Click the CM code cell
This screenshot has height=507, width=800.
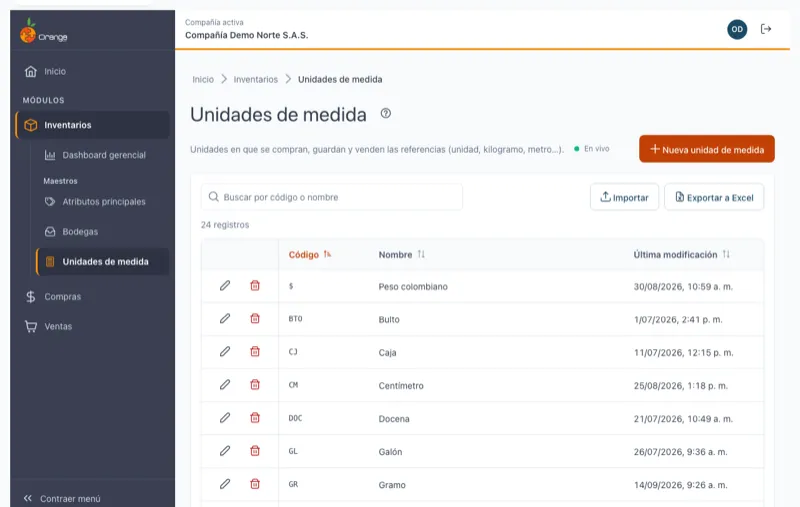click(x=293, y=385)
